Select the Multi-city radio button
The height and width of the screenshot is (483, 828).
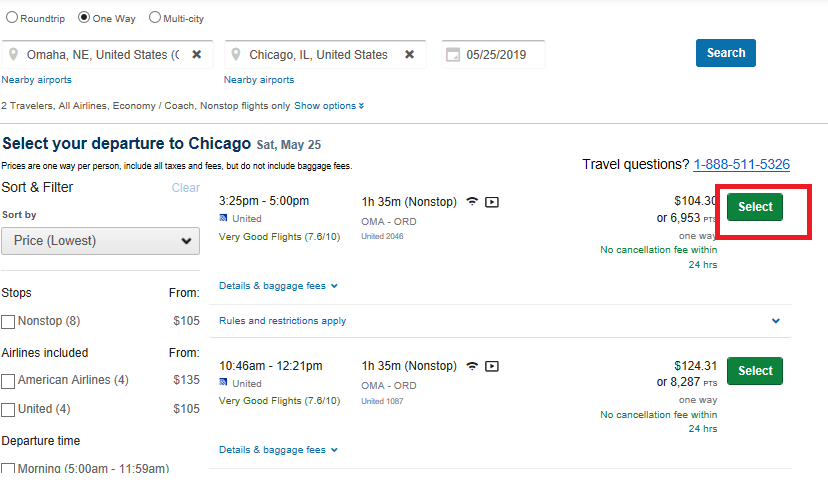[x=155, y=17]
